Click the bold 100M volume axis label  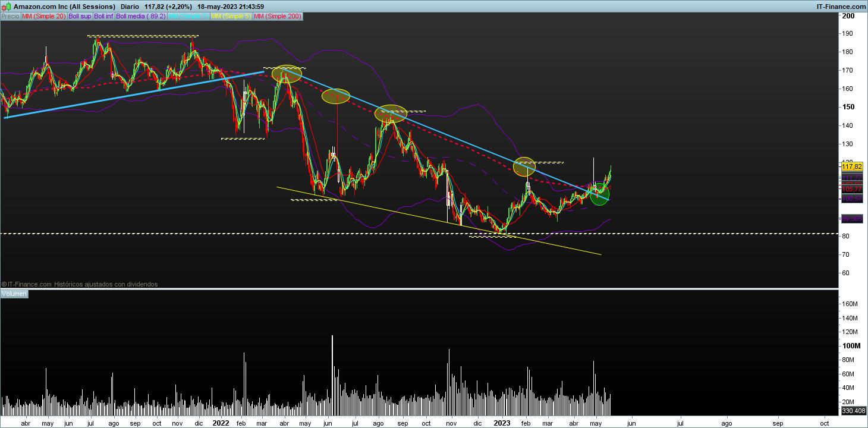click(x=851, y=346)
